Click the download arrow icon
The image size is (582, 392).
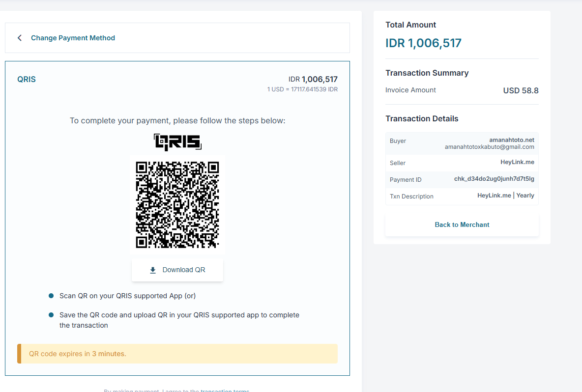click(153, 270)
